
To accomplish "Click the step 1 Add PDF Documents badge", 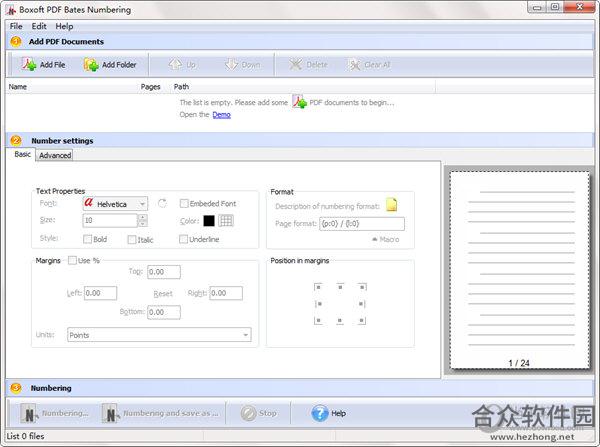I will (x=16, y=41).
